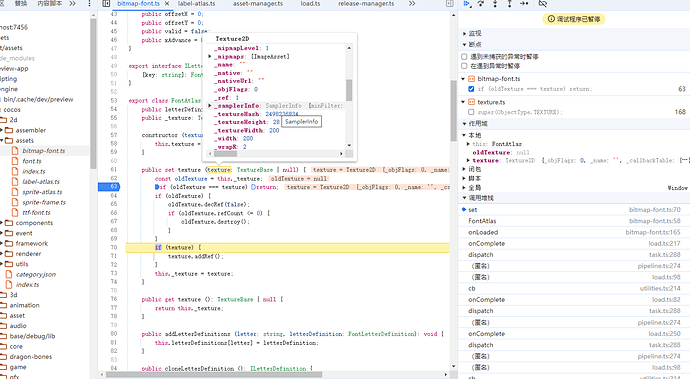Open the Overrides (替换) navigator tab
The width and height of the screenshot is (690, 379).
(20, 4)
